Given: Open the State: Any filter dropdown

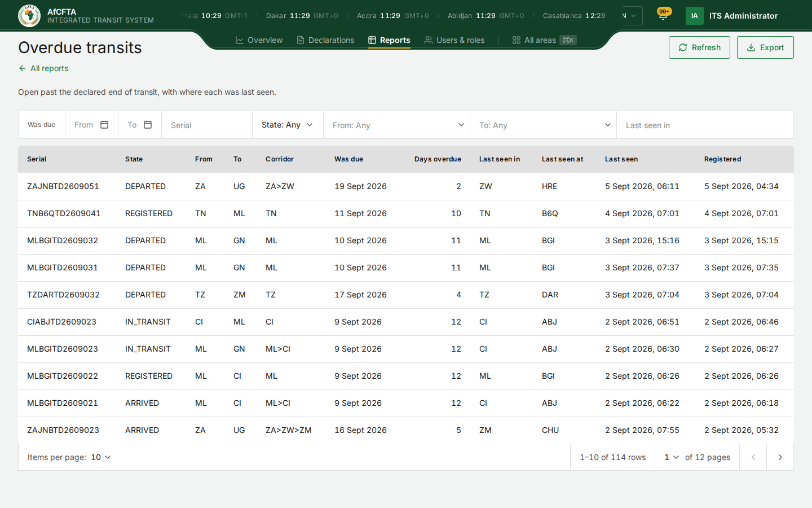Looking at the screenshot, I should coord(288,125).
